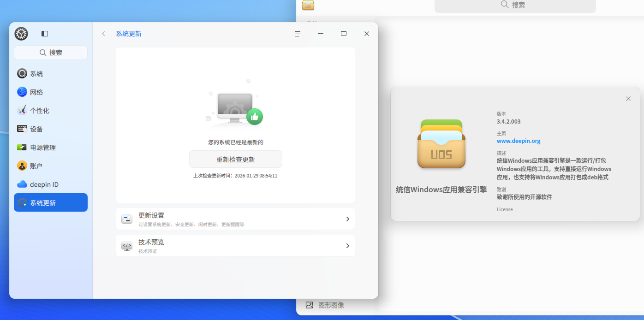The width and height of the screenshot is (644, 320).
Task: Click the version number 3.4.2.003
Action: coord(509,122)
